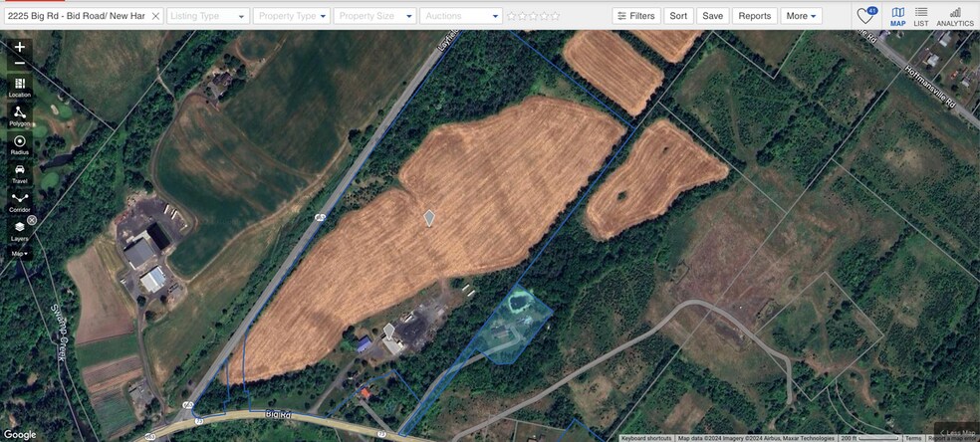Activate the Polygon drawing tool
980x442 pixels.
click(x=19, y=115)
